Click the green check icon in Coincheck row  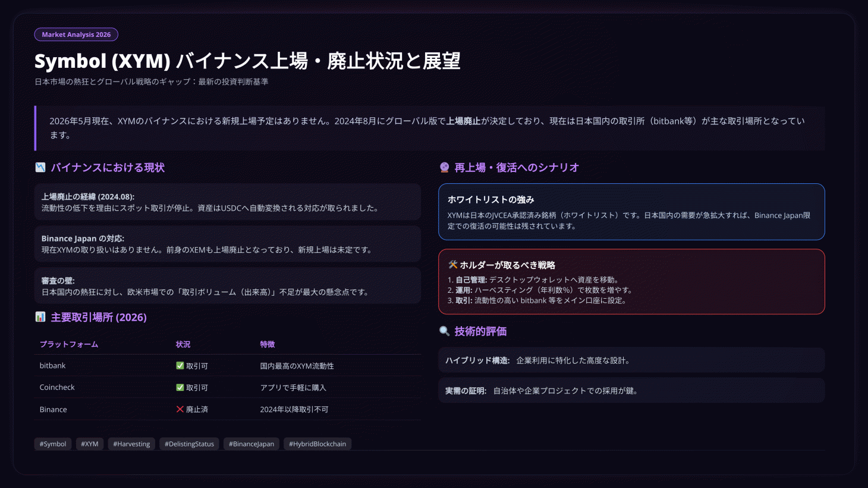(180, 387)
